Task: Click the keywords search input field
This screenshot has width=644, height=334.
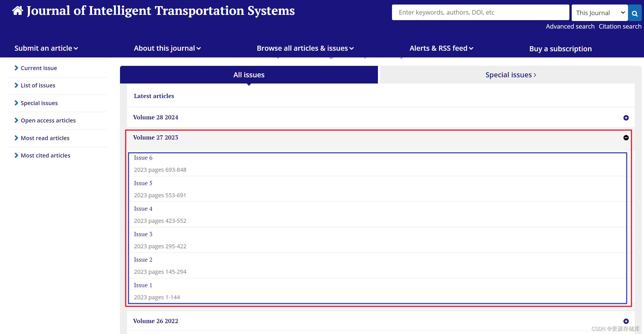Action: click(x=480, y=12)
